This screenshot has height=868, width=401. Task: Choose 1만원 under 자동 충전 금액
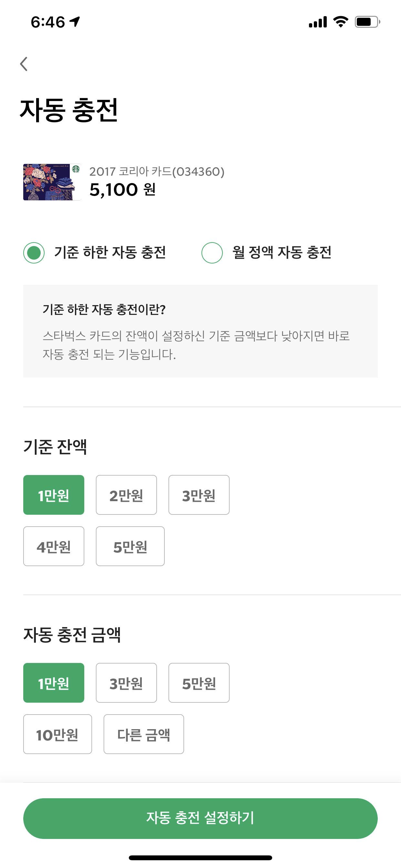tap(54, 683)
